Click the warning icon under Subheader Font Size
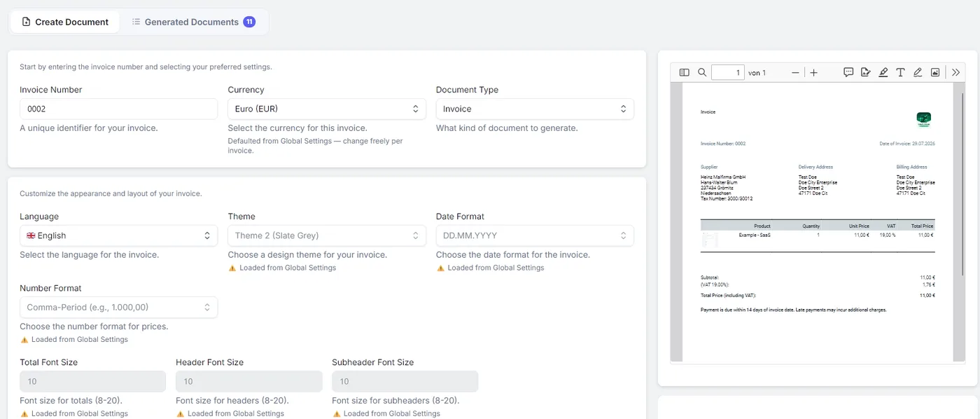Image resolution: width=980 pixels, height=419 pixels. pos(336,413)
